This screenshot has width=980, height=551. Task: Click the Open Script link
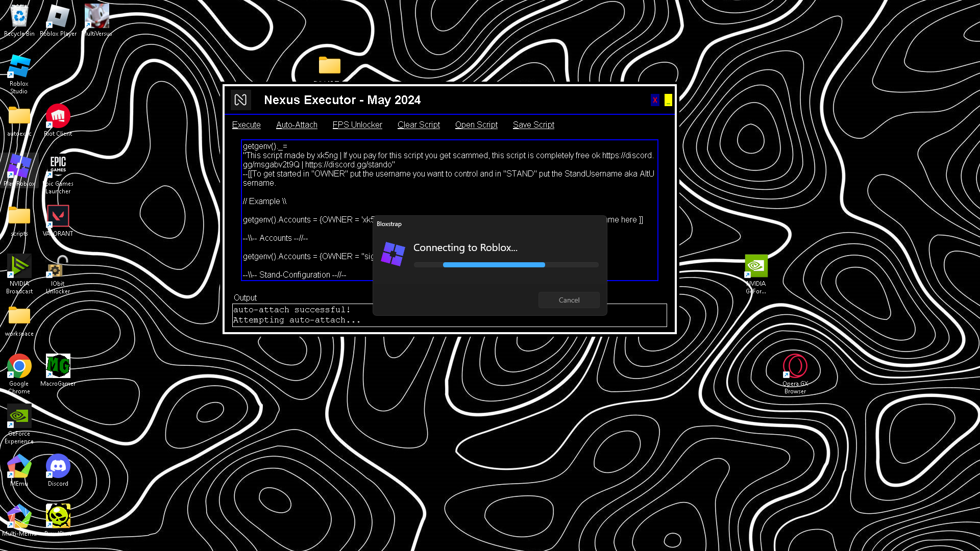(x=476, y=125)
